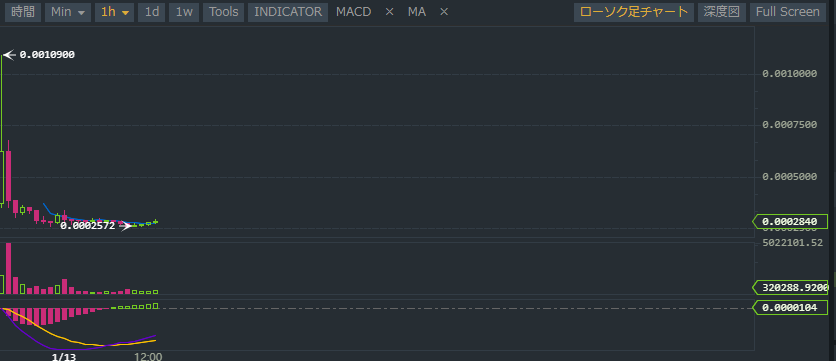Viewport: 836px width, 361px height.
Task: Open the Min interval dropdown
Action: (x=68, y=12)
